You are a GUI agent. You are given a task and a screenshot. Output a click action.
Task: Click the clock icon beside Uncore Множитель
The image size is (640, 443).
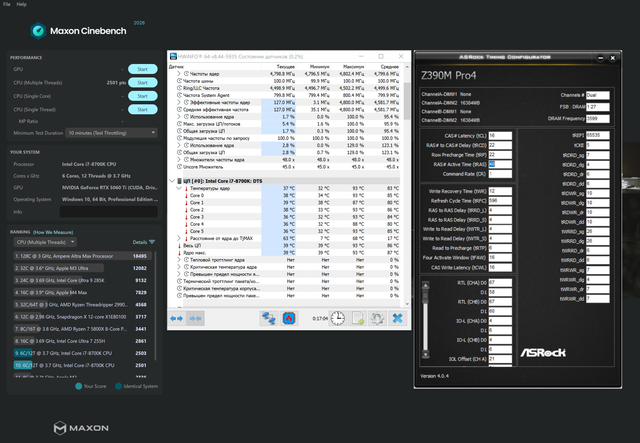point(179,167)
